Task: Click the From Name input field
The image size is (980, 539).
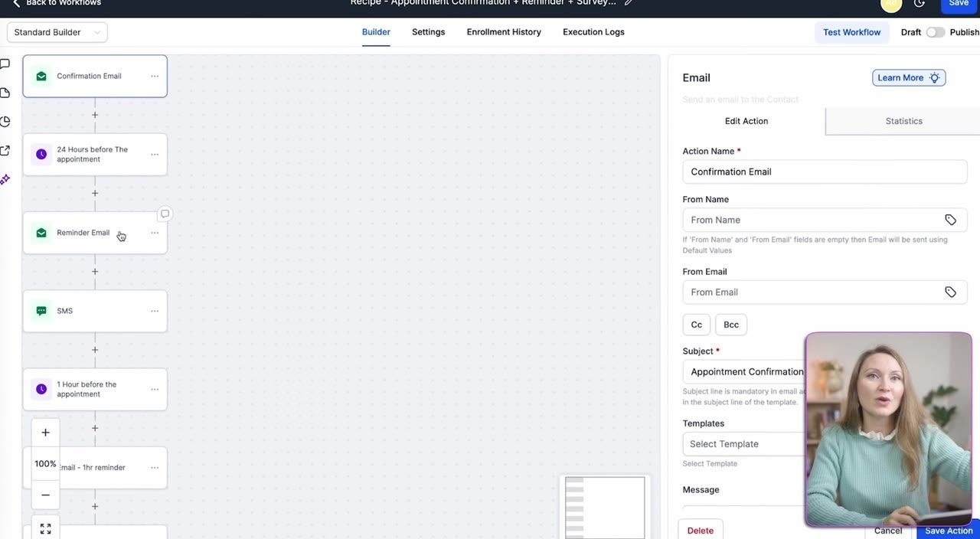Action: point(825,220)
